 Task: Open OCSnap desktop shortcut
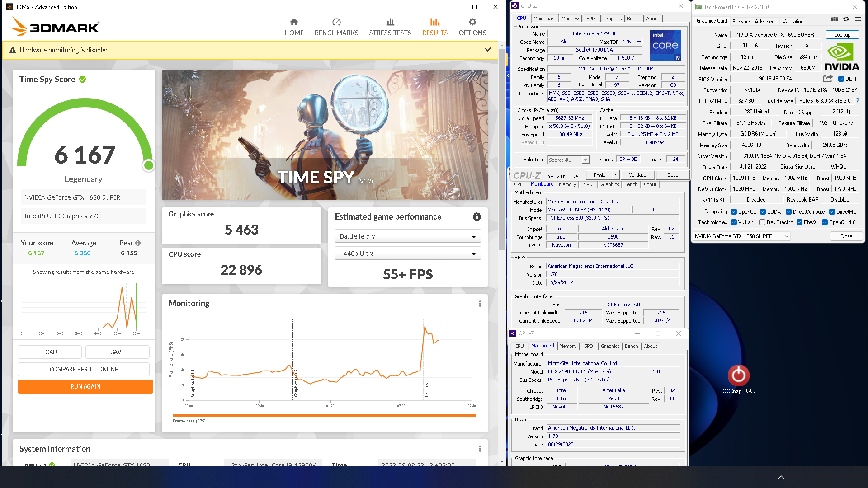(x=738, y=380)
